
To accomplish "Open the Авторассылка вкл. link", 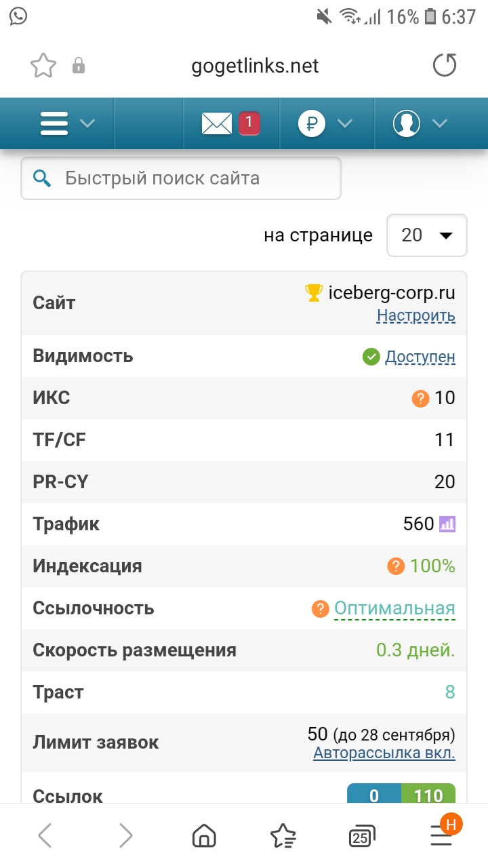I will (384, 753).
